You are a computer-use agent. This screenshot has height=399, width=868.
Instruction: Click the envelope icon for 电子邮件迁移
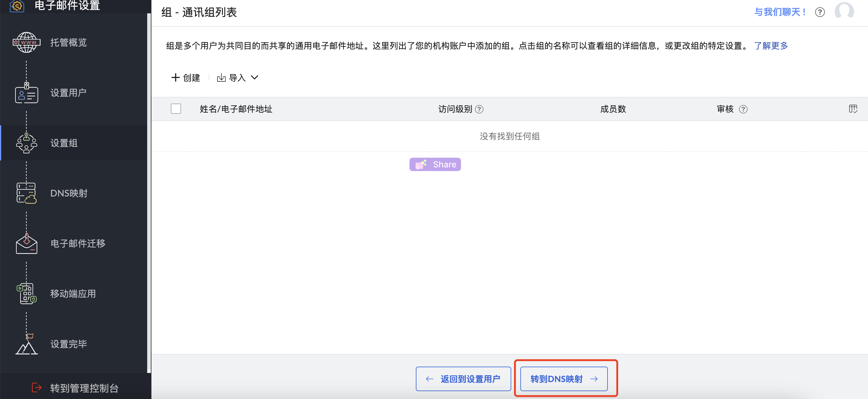(x=26, y=243)
